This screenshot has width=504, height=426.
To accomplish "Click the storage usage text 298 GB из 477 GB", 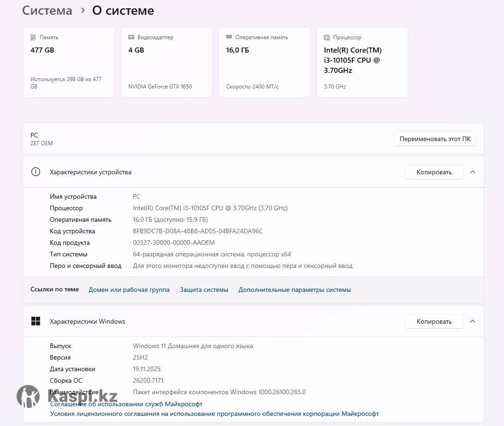I will click(66, 83).
